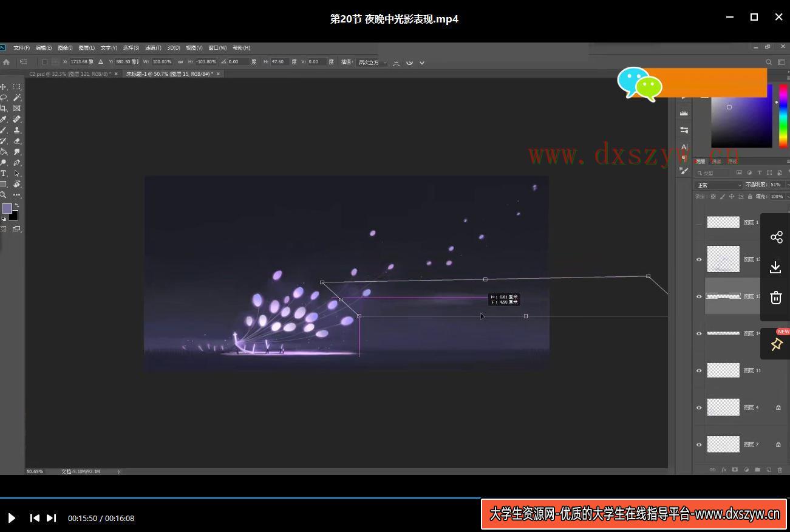Viewport: 790px width, 532px height.
Task: Select the Move tool
Action: (x=4, y=87)
